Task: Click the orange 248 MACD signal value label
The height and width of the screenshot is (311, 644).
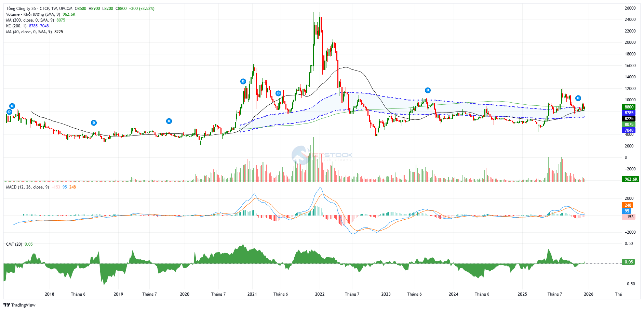Action: (628, 205)
